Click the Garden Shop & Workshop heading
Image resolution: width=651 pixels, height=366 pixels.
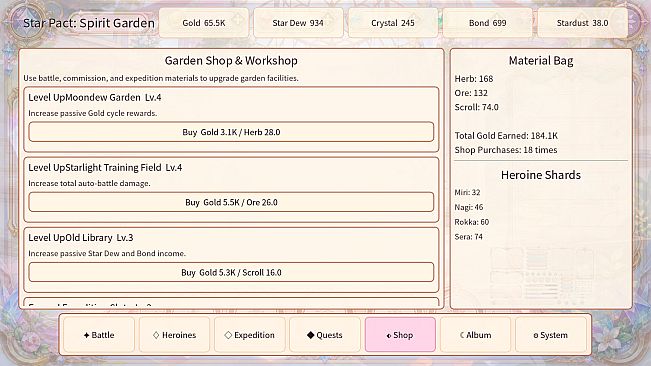tap(231, 61)
